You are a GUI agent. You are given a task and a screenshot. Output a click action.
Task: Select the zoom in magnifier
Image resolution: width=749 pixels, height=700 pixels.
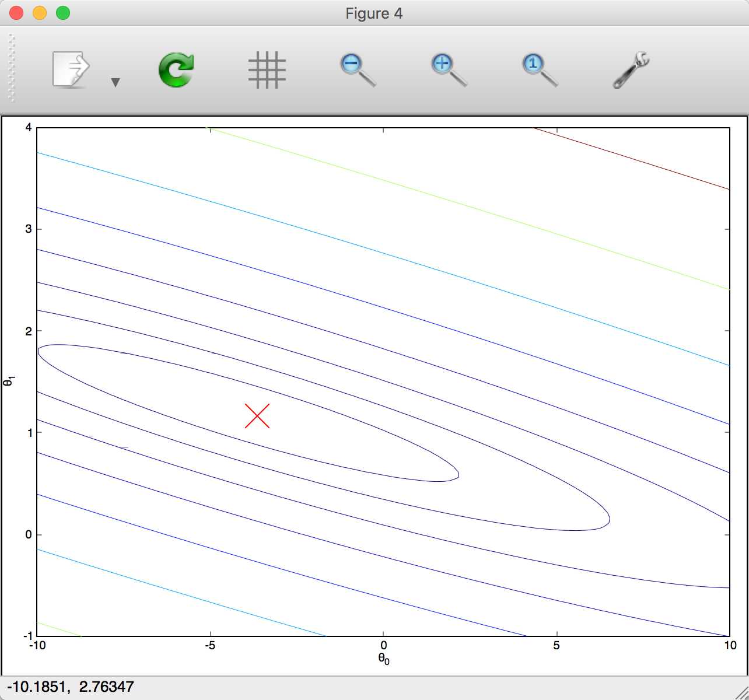[x=449, y=70]
